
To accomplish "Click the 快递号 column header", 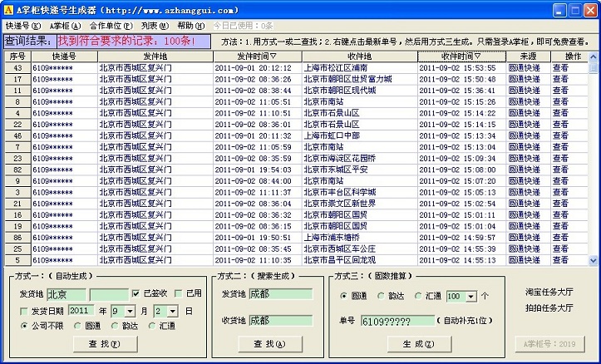I will coord(64,57).
